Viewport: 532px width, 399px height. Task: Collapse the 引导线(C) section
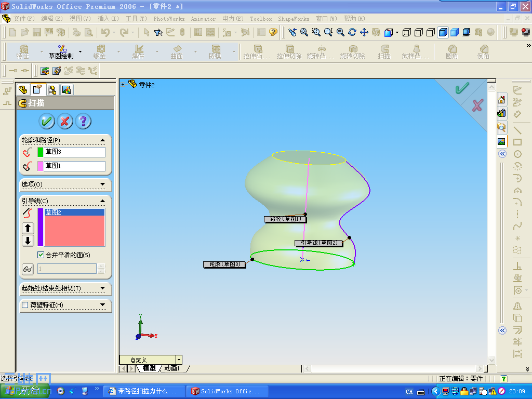(102, 201)
